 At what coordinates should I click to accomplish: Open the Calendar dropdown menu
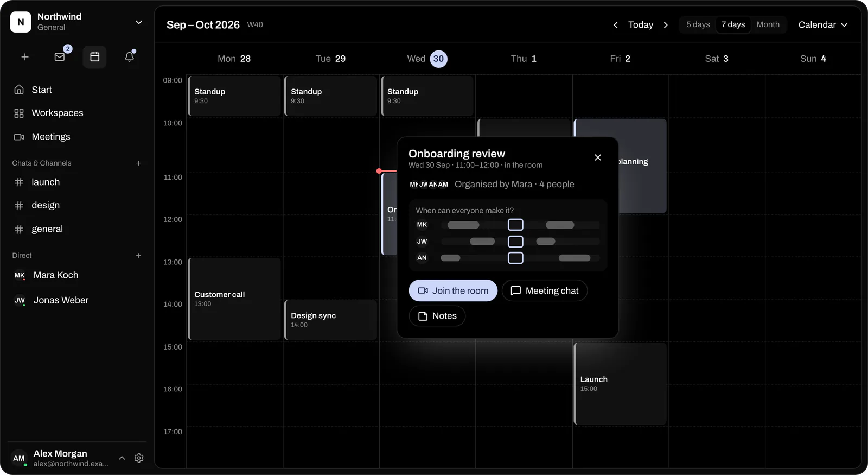tap(822, 25)
